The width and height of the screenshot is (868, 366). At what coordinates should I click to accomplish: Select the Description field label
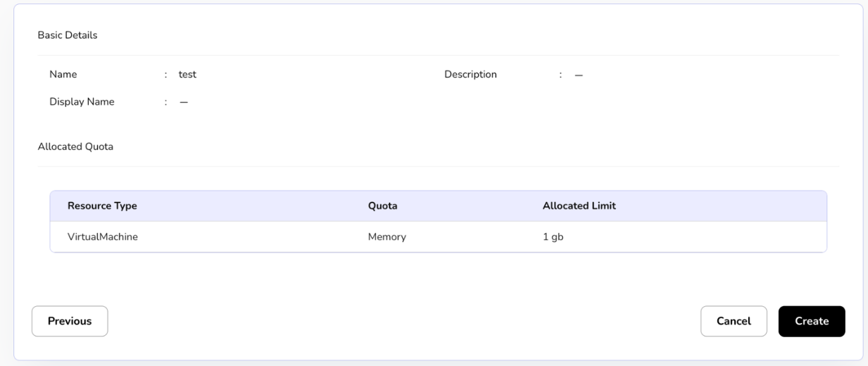coord(470,75)
